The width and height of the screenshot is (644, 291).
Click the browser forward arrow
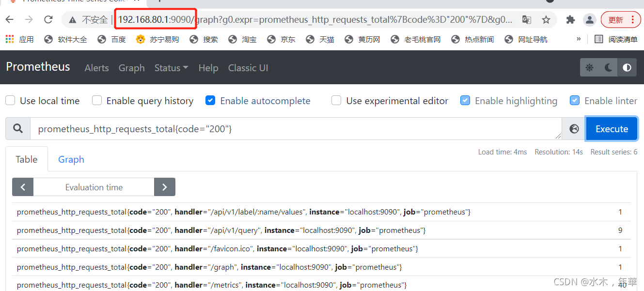click(x=29, y=20)
